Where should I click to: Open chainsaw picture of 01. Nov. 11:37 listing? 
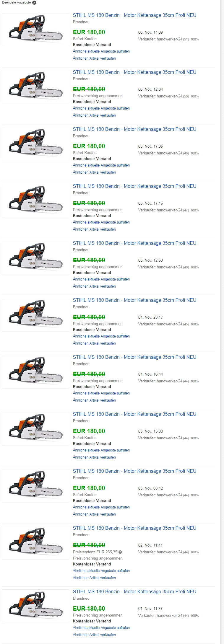(35, 606)
